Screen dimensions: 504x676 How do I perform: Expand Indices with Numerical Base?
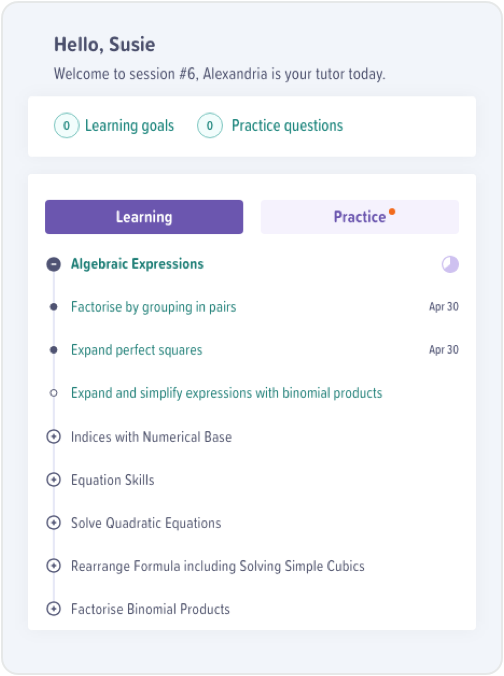click(x=53, y=437)
